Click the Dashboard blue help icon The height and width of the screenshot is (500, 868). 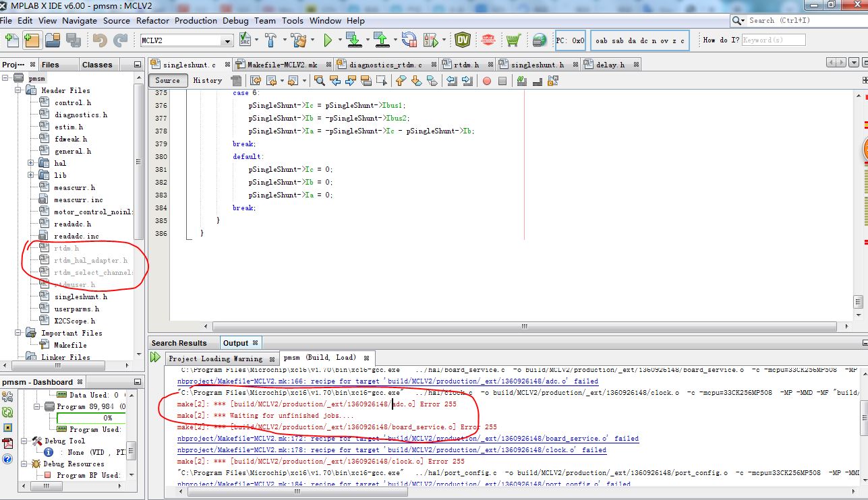click(7, 459)
